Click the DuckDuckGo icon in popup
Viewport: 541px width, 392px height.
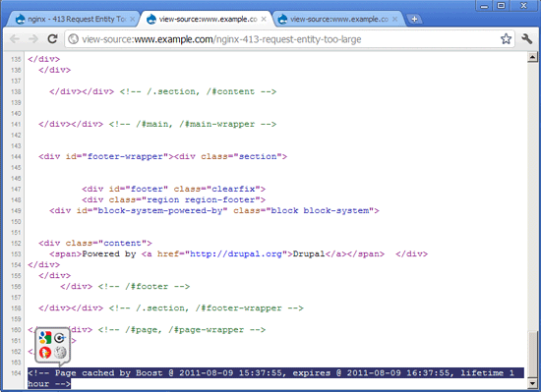pos(45,353)
